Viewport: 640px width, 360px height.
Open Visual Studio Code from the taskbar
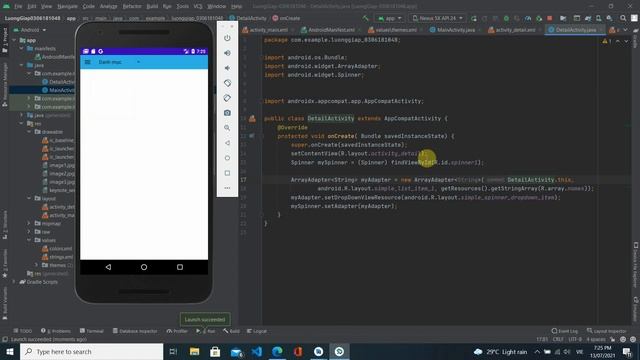tap(256, 352)
